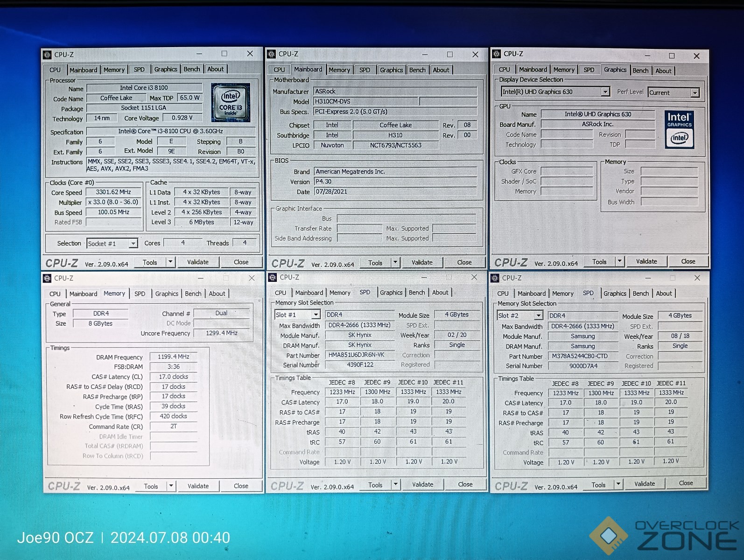Open the CPU tab in the Slot #2 SPD window
Viewport: 744px width, 560px height.
(503, 294)
